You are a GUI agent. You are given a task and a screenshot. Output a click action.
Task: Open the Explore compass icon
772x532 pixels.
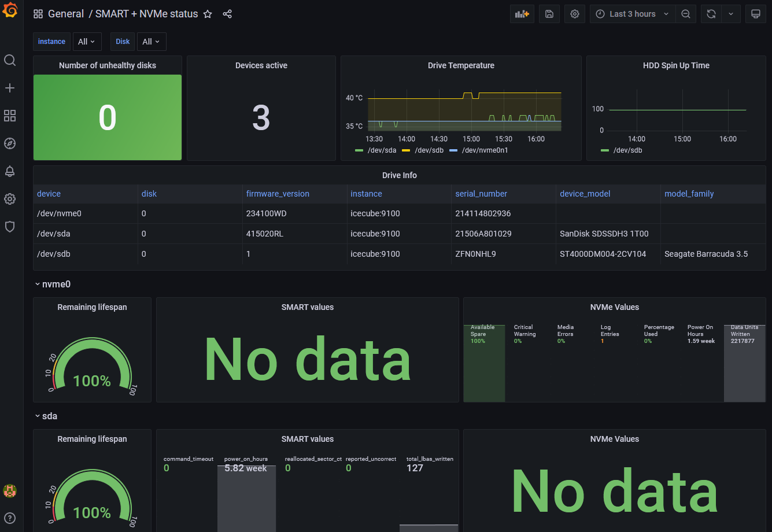[x=10, y=143]
